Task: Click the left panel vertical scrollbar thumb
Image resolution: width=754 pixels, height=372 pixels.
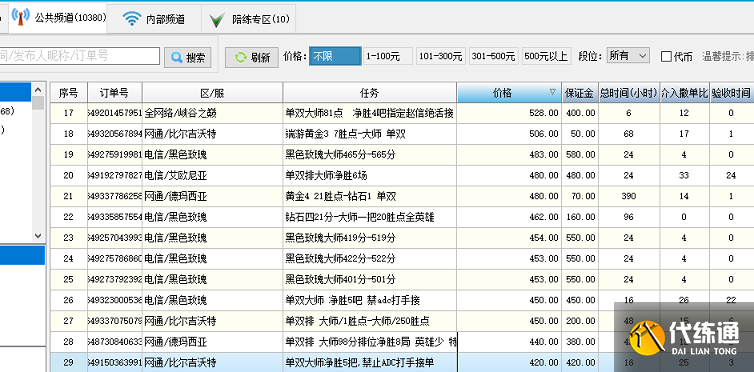Action: point(38,103)
